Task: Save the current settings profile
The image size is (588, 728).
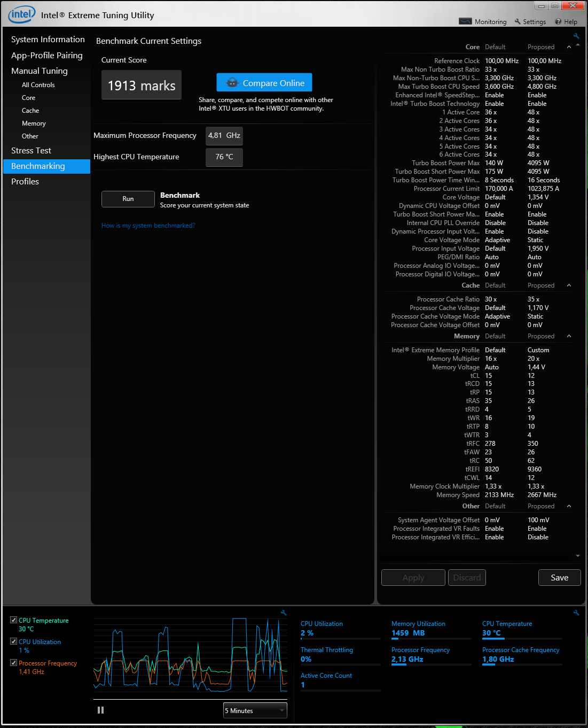Action: tap(560, 577)
